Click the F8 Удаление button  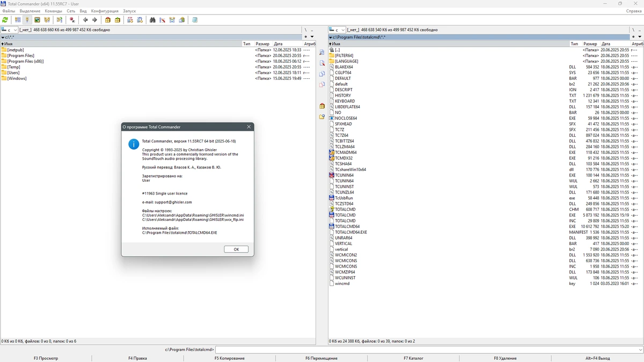tap(505, 358)
